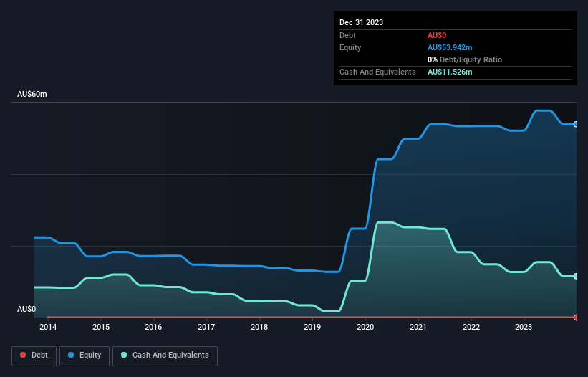Viewport: 588px width, 377px height.
Task: Click the 2021 axis label
Action: (418, 327)
